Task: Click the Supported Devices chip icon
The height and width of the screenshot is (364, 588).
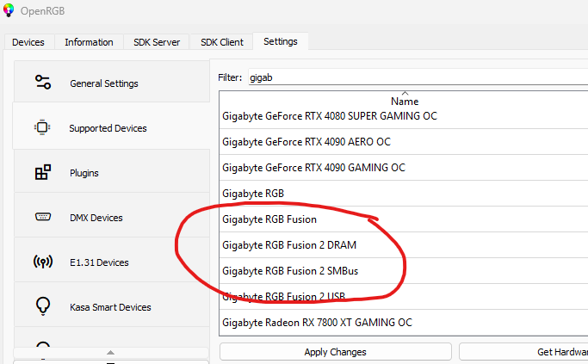Action: pyautogui.click(x=42, y=127)
